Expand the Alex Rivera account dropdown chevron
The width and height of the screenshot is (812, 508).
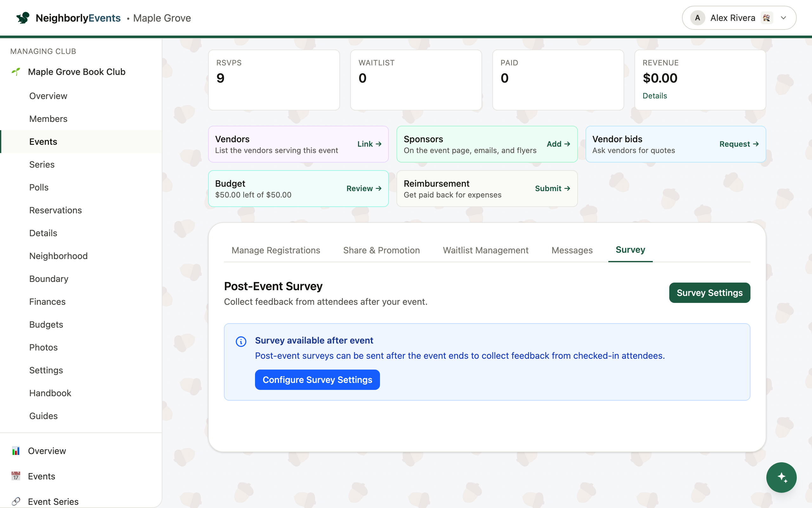coord(783,18)
